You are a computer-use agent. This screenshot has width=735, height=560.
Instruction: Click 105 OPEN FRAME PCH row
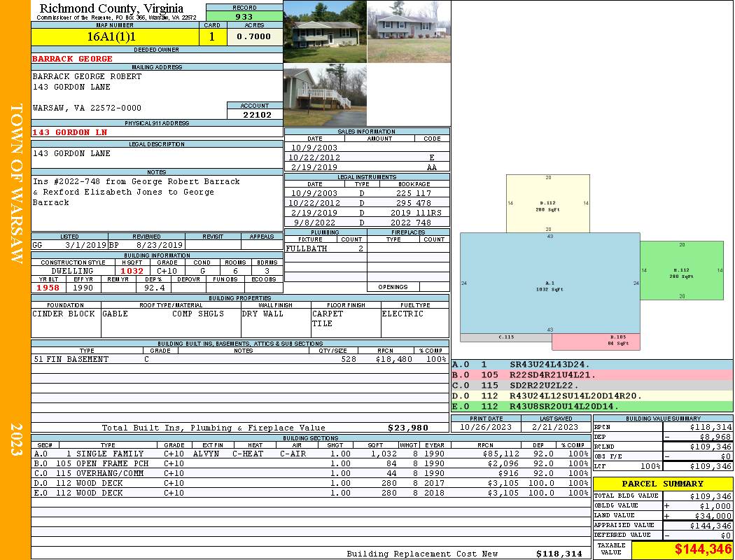(311, 463)
